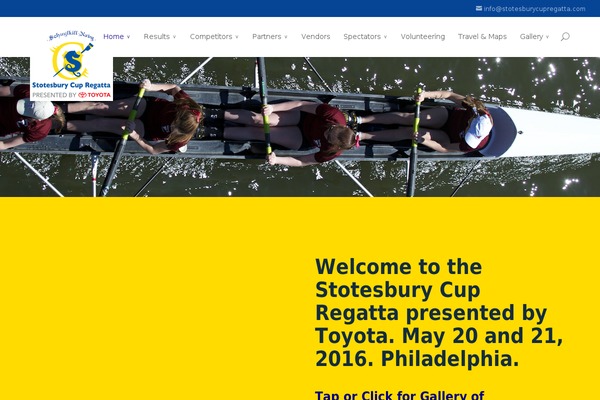Email info@stotesburycupregatta.com link
The height and width of the screenshot is (400, 600).
534,8
